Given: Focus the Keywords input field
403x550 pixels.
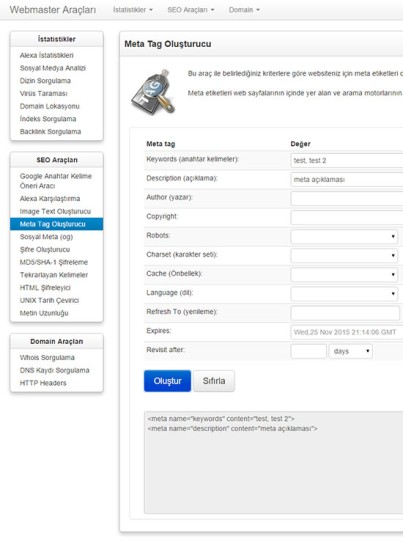Looking at the screenshot, I should point(347,160).
